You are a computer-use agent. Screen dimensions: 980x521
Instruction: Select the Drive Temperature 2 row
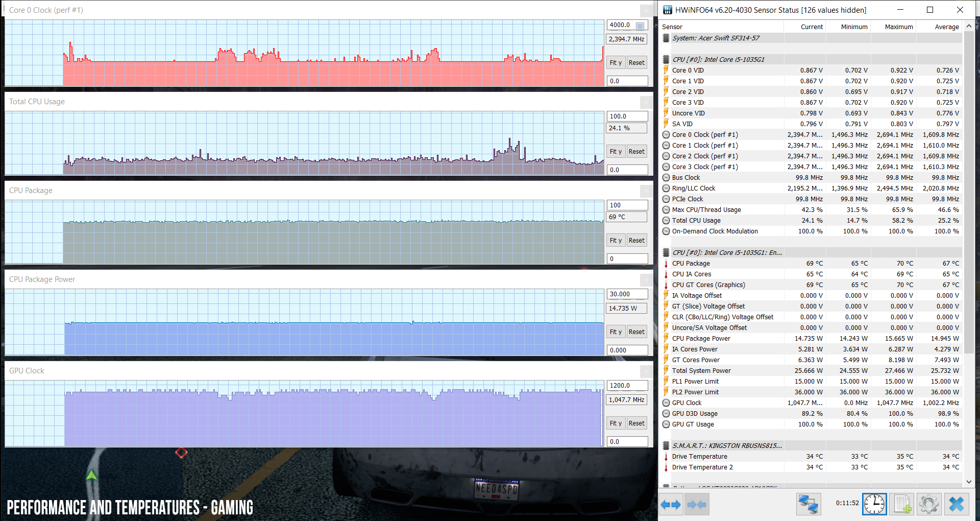click(812, 467)
